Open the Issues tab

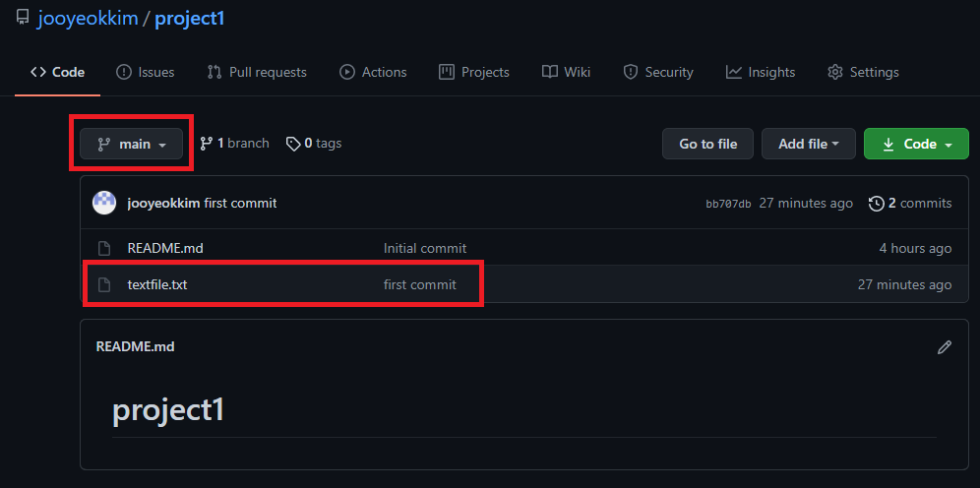pos(145,73)
